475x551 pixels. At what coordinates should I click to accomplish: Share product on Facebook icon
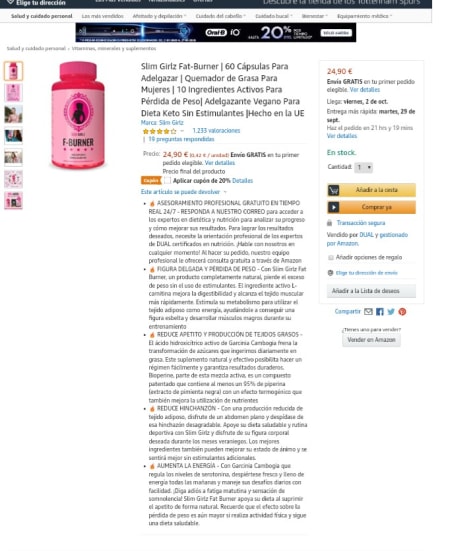click(379, 312)
